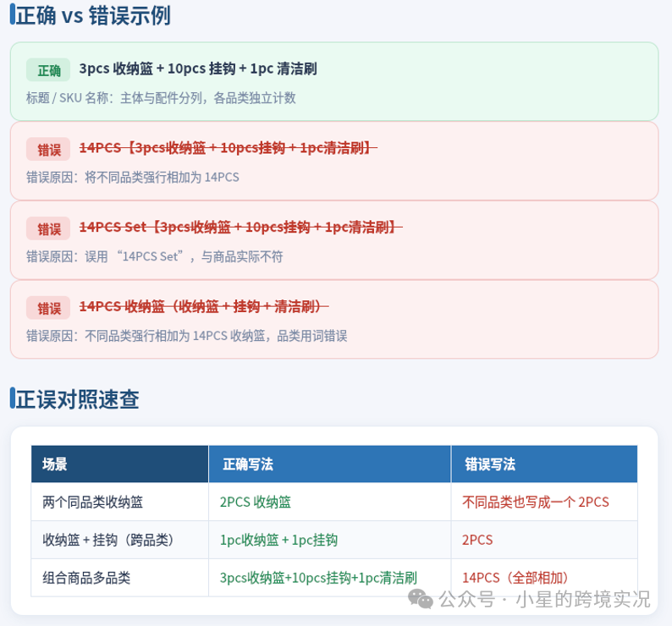Click the red cell 2PCS in 收纳篮 + 挂钩 row
Image resolution: width=672 pixels, height=626 pixels.
click(x=544, y=540)
